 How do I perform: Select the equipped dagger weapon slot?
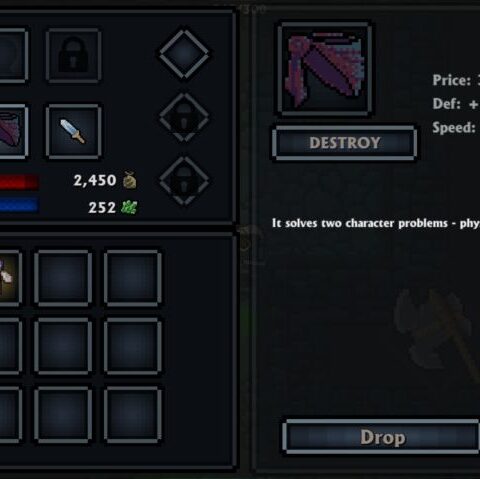coord(74,131)
